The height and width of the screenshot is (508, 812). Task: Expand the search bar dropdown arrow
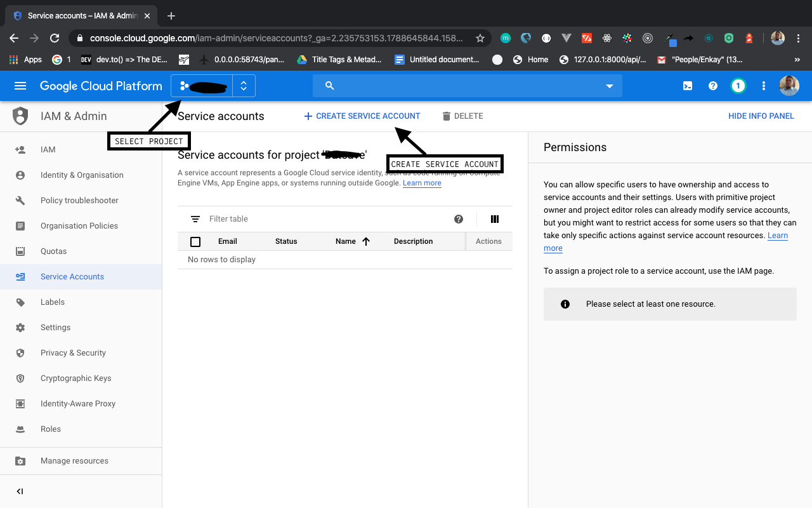(x=609, y=85)
